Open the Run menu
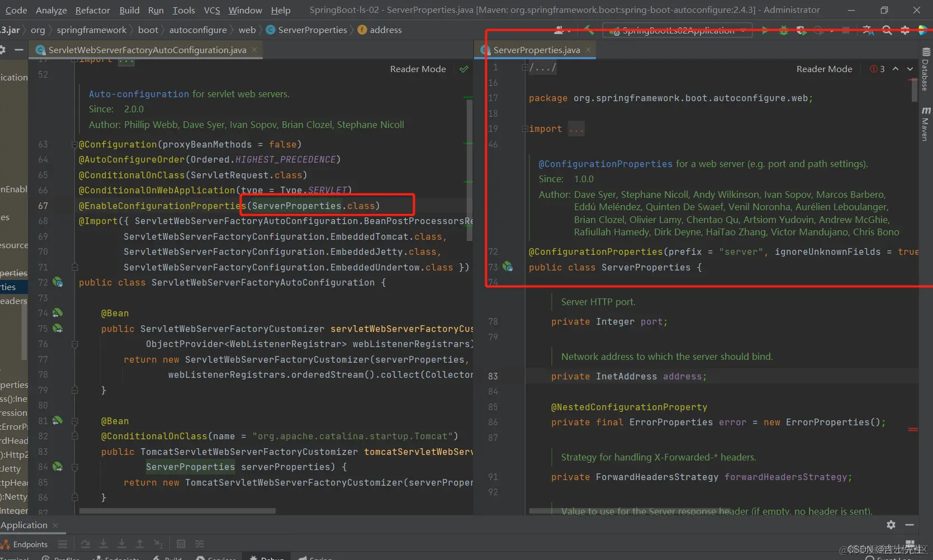933x560 pixels. coord(156,10)
